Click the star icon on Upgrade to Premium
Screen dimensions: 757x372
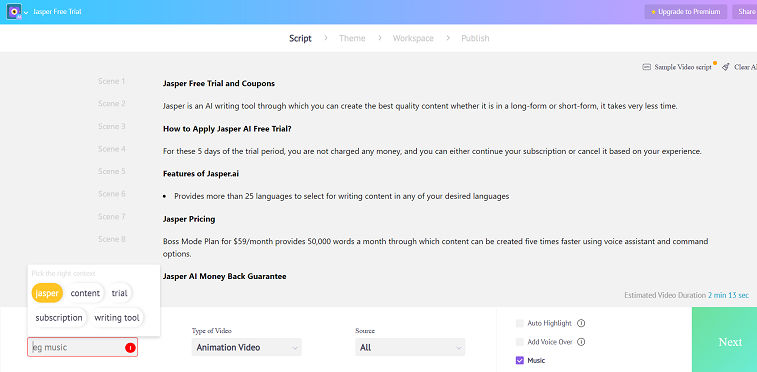653,12
